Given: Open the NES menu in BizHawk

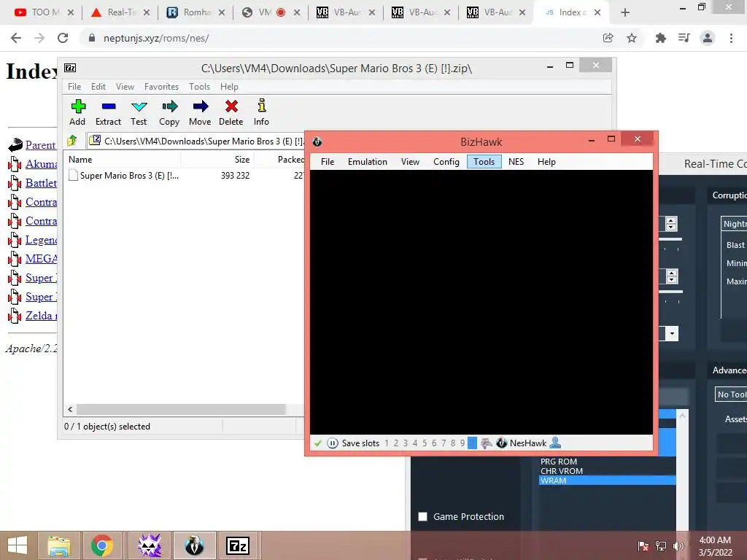Looking at the screenshot, I should tap(516, 162).
